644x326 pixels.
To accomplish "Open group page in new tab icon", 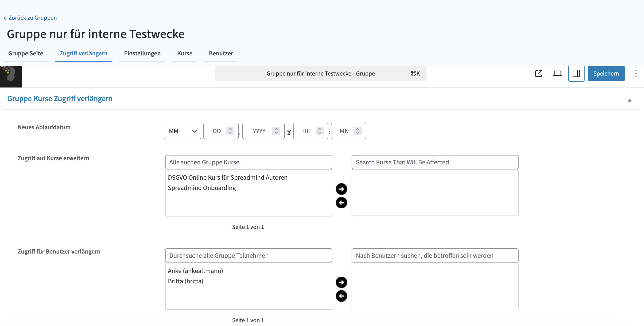I will pyautogui.click(x=539, y=73).
